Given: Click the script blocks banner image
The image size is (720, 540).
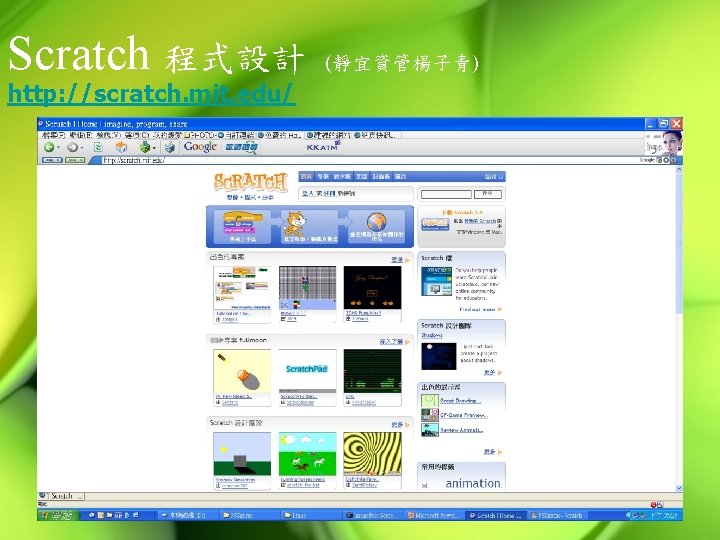Looking at the screenshot, I should (243, 222).
